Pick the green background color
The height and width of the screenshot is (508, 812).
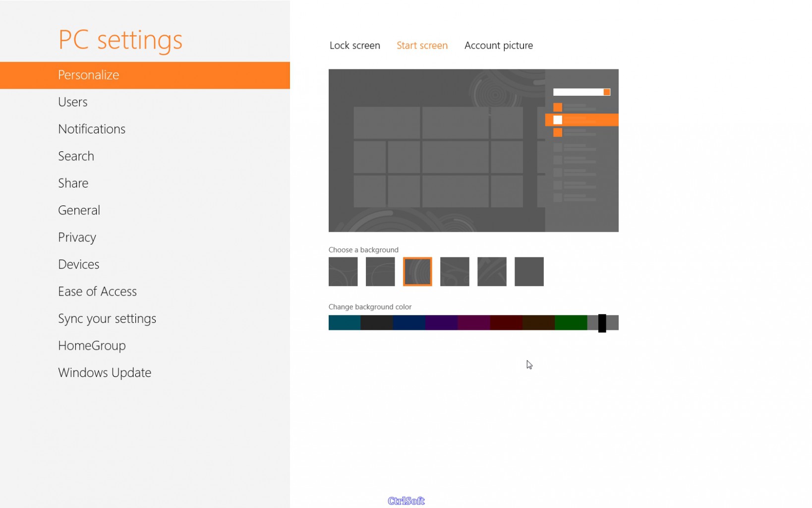(x=571, y=322)
